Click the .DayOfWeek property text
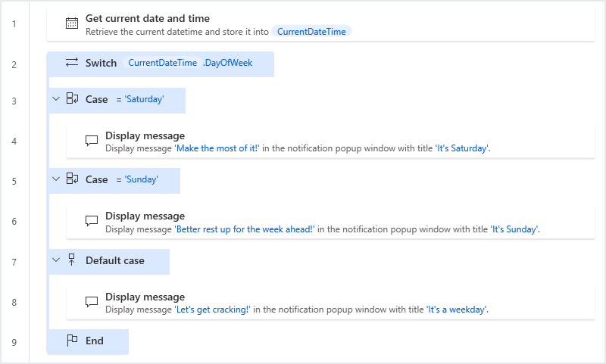Image resolution: width=606 pixels, height=364 pixels. [228, 63]
